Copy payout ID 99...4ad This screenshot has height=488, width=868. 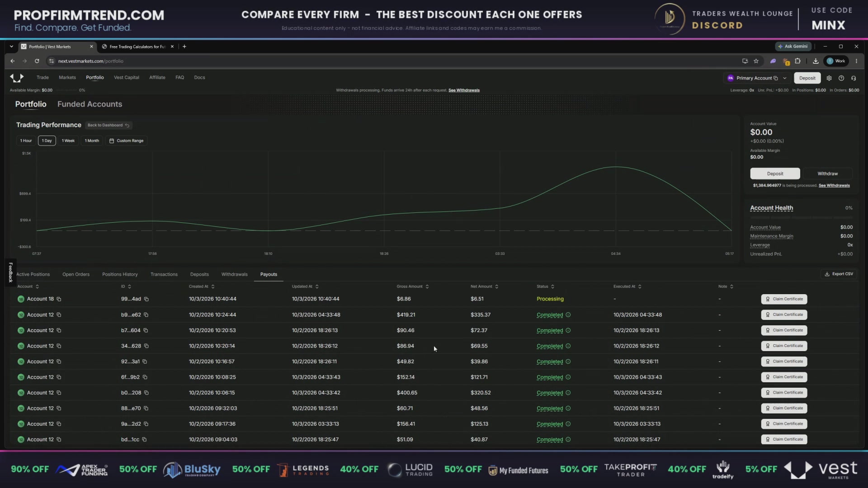146,299
